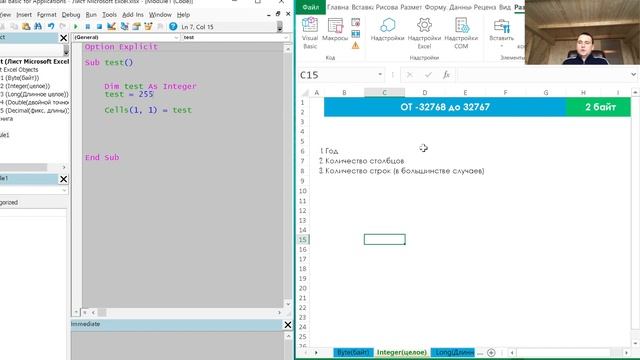Click the VBA Help question-mark icon
Image resolution: width=640 pixels, height=360 pixels.
pyautogui.click(x=173, y=27)
